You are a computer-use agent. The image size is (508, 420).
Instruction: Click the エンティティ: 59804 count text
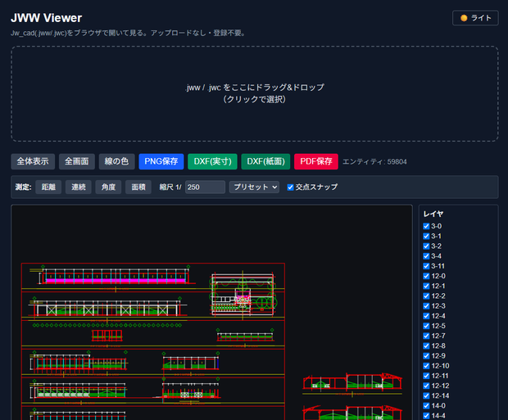pyautogui.click(x=374, y=161)
